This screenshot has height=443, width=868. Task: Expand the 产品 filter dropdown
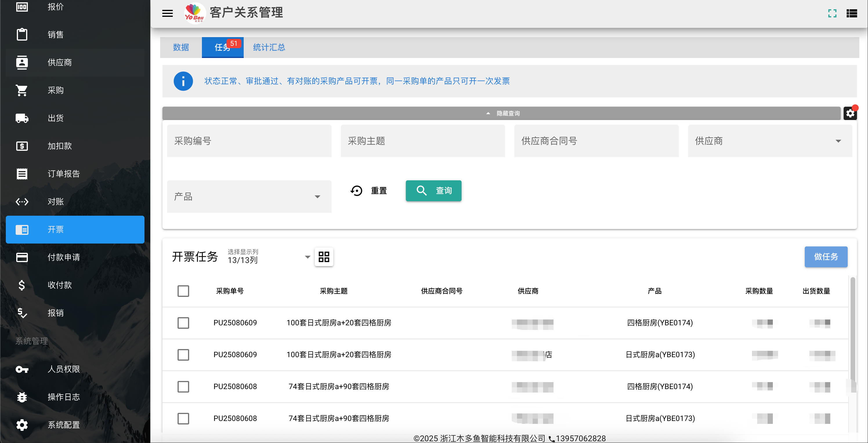[249, 197]
